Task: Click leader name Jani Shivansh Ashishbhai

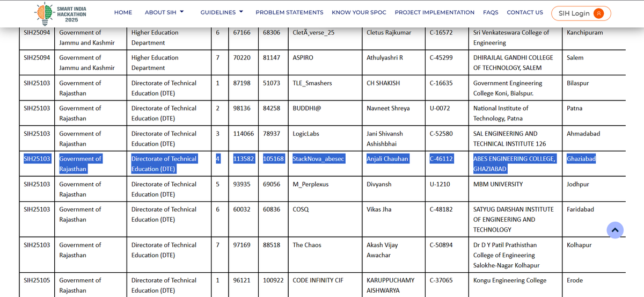Action: pos(385,139)
